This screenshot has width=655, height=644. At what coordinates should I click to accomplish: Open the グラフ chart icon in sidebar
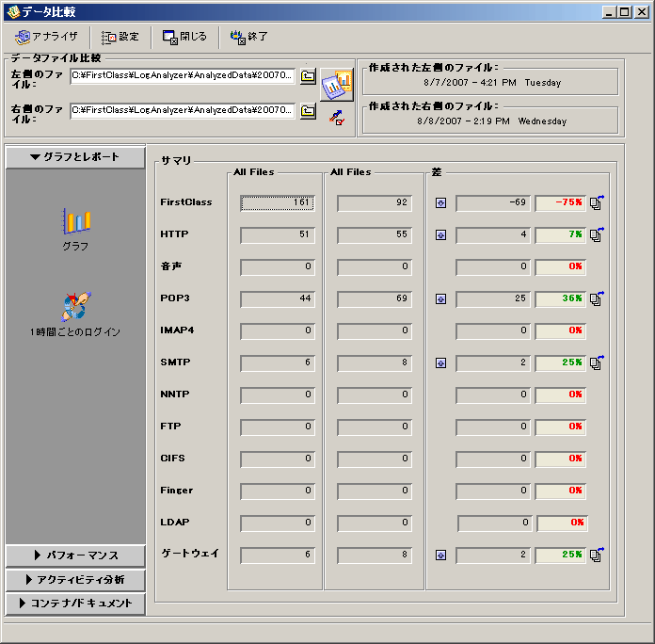click(x=76, y=222)
